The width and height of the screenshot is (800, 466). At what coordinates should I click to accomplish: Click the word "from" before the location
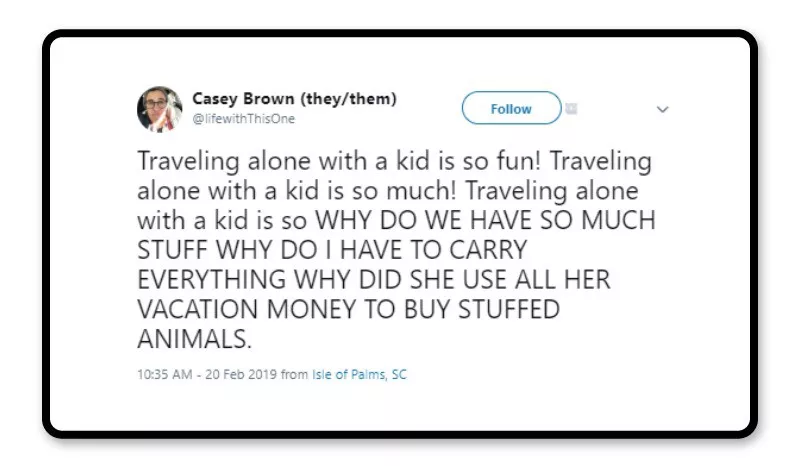pyautogui.click(x=296, y=374)
